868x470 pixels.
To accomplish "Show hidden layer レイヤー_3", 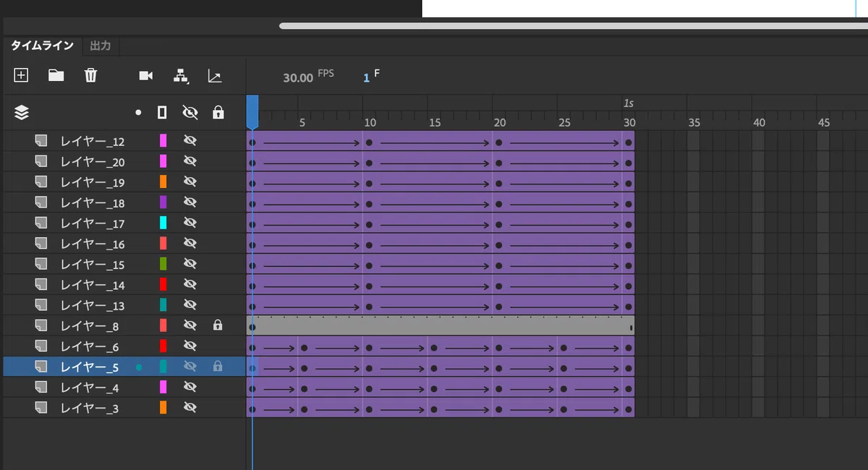I will tap(190, 408).
